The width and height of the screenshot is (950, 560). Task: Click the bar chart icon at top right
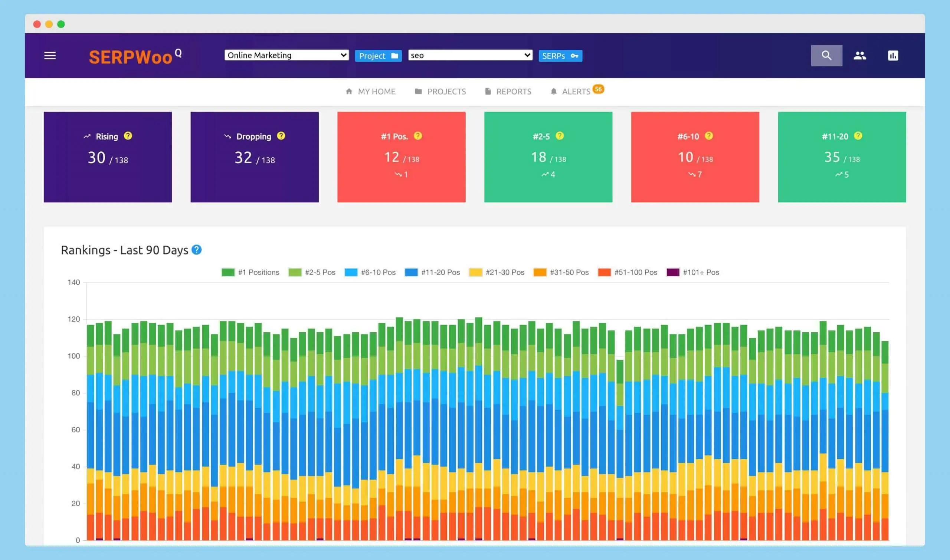[893, 56]
